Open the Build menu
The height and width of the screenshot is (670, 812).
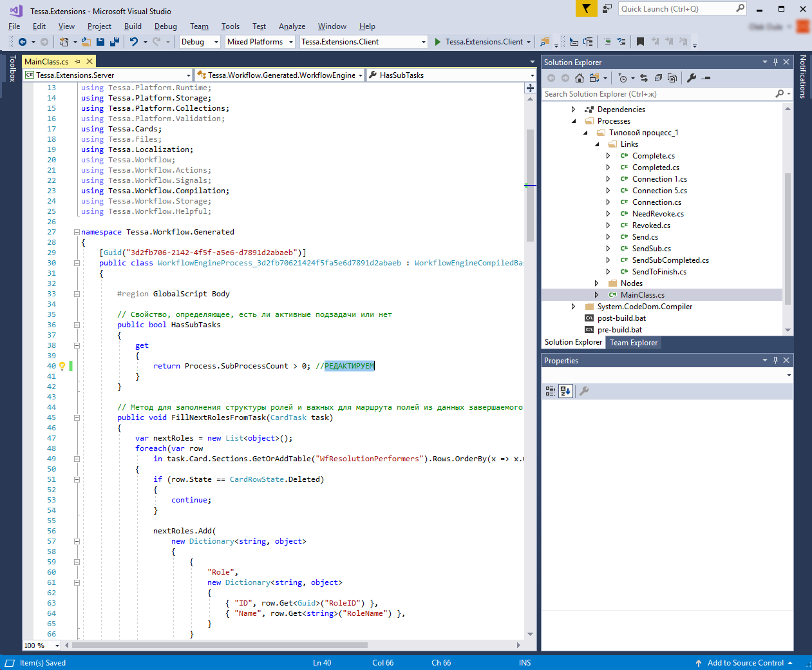(x=133, y=26)
